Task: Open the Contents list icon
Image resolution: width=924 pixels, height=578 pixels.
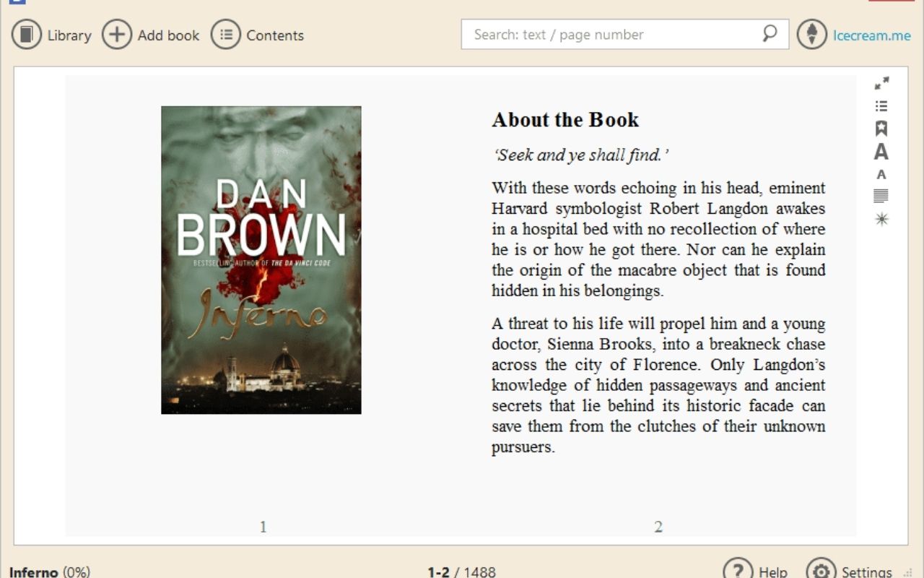Action: [x=226, y=34]
